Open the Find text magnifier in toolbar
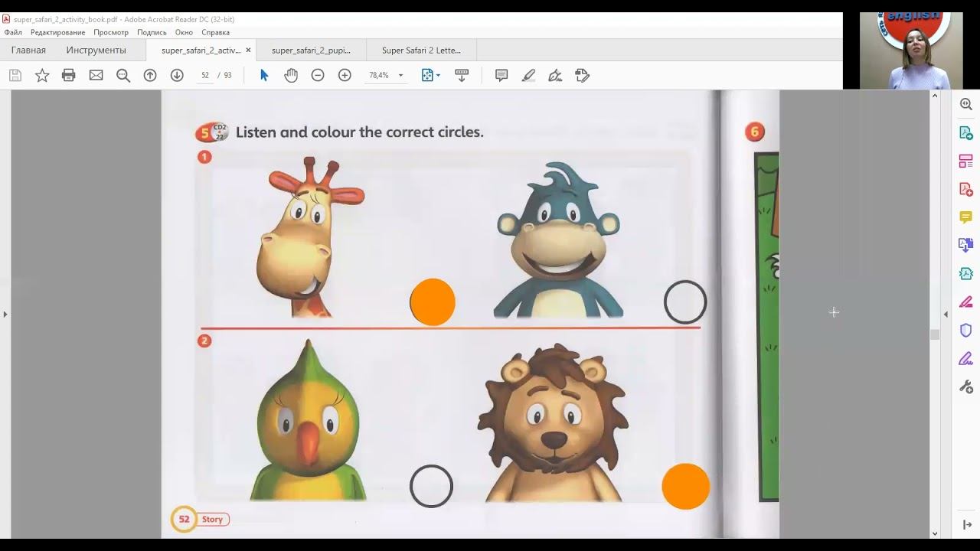The image size is (980, 551). [x=122, y=75]
